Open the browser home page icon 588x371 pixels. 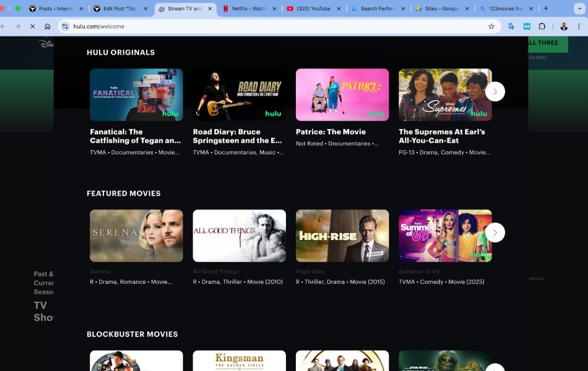[47, 26]
